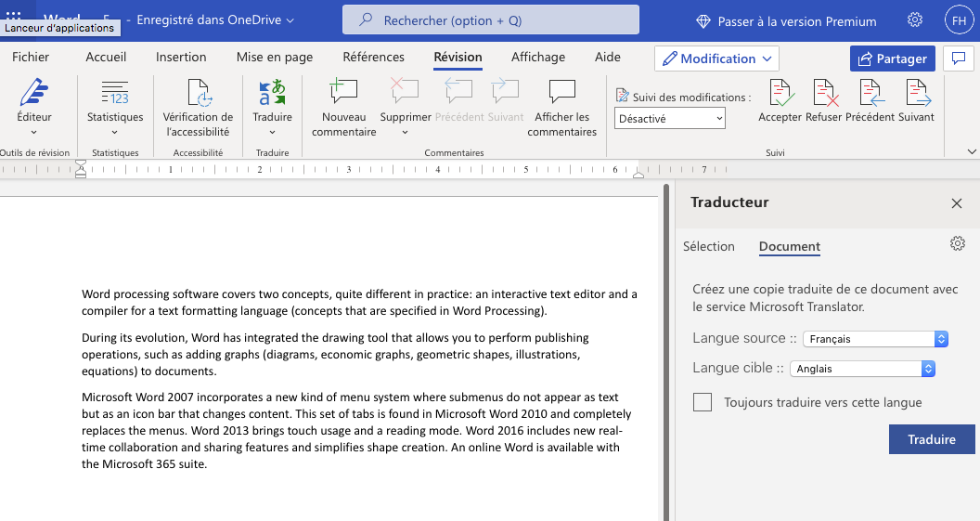
Task: Accept change with Accepter icon
Action: click(782, 93)
